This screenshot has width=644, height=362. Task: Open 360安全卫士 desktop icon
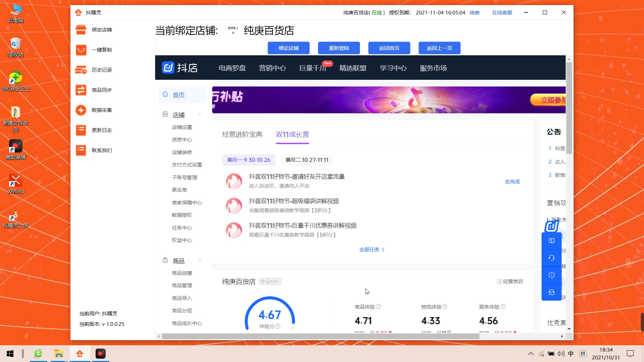pyautogui.click(x=15, y=81)
